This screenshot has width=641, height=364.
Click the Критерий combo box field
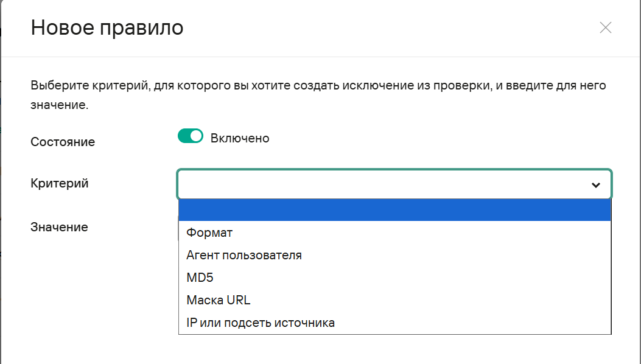point(384,184)
